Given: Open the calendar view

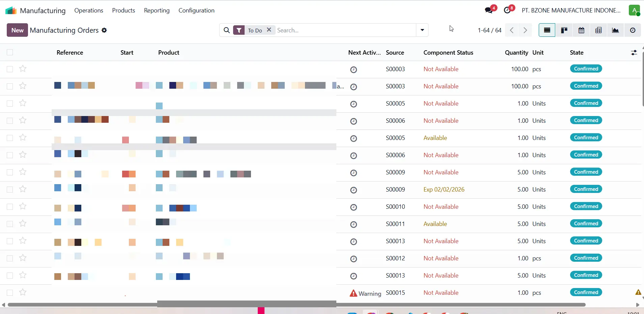Looking at the screenshot, I should 581,30.
